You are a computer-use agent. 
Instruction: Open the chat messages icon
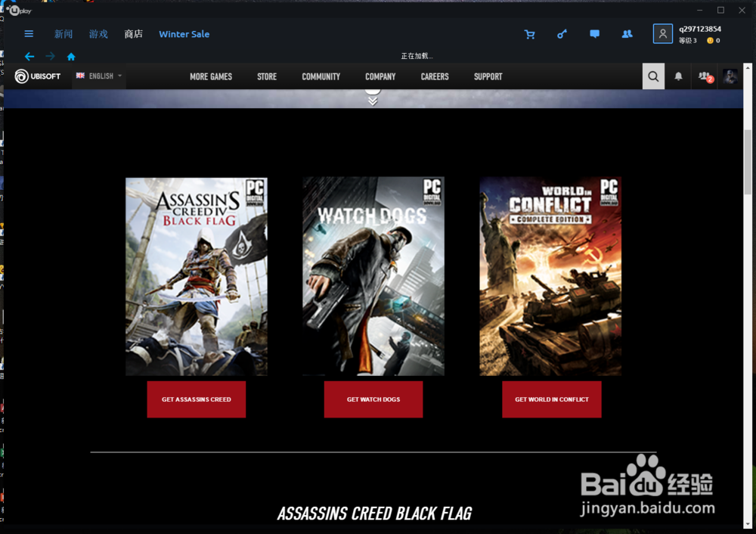point(594,34)
